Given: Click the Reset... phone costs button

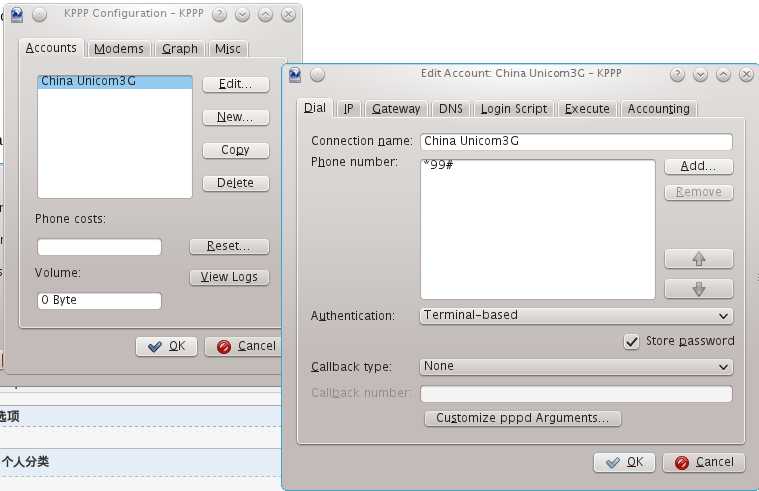Looking at the screenshot, I should (x=229, y=246).
